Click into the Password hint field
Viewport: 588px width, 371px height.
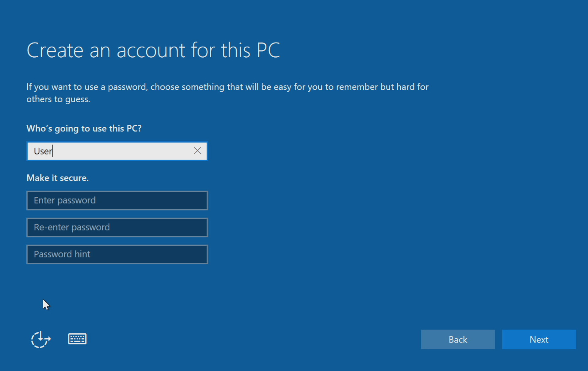[x=117, y=254]
